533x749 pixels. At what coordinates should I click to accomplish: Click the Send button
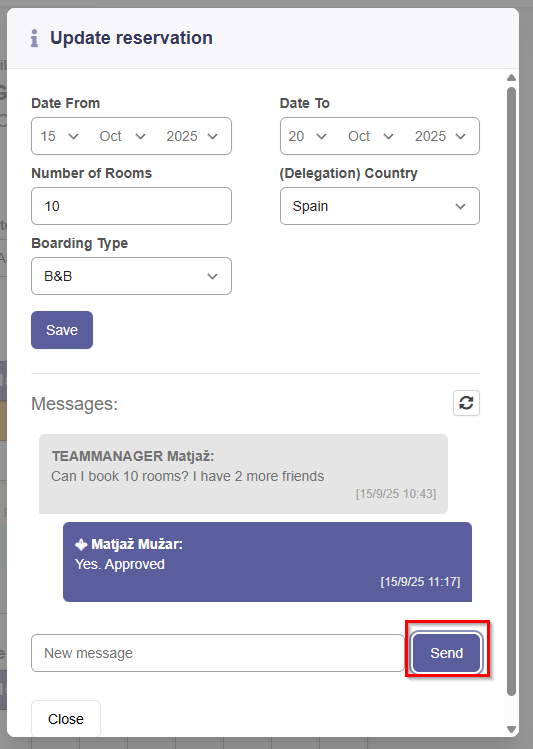pos(447,653)
